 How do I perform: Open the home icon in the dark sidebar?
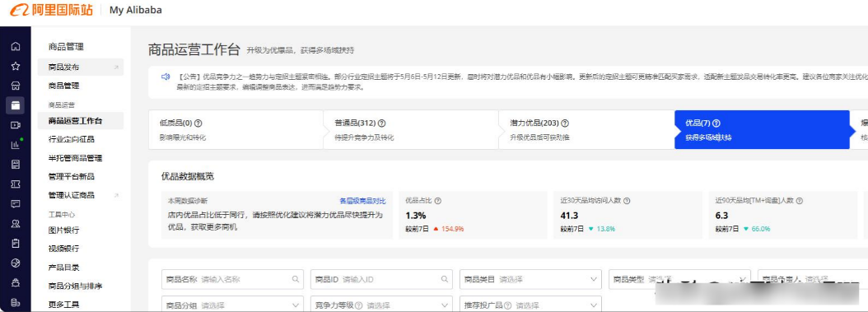16,46
